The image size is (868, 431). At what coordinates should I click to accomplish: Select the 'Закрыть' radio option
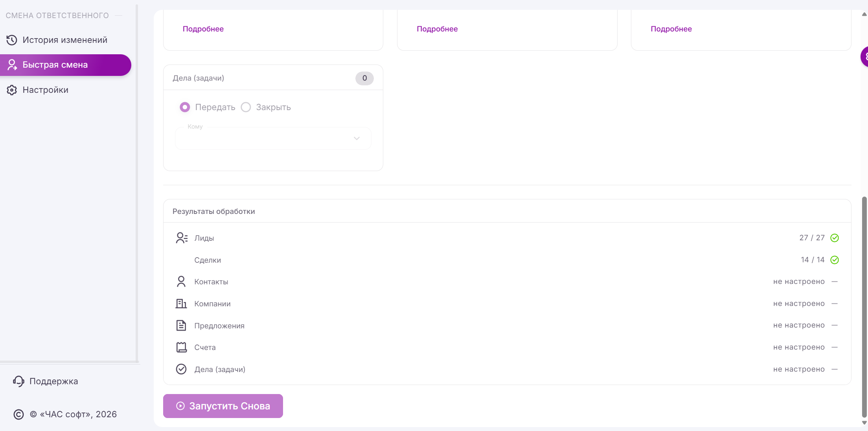[246, 107]
